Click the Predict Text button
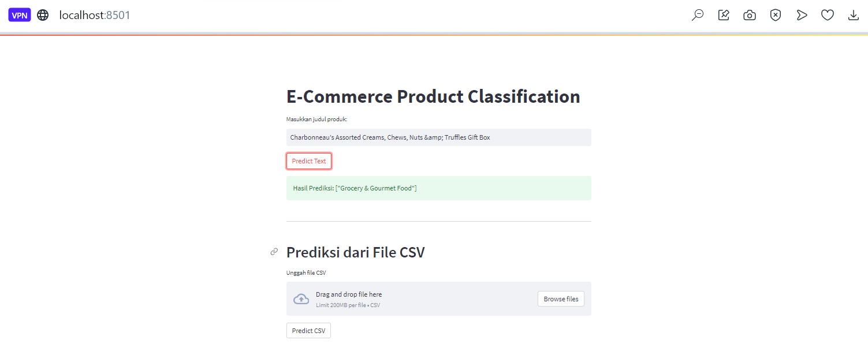 309,161
